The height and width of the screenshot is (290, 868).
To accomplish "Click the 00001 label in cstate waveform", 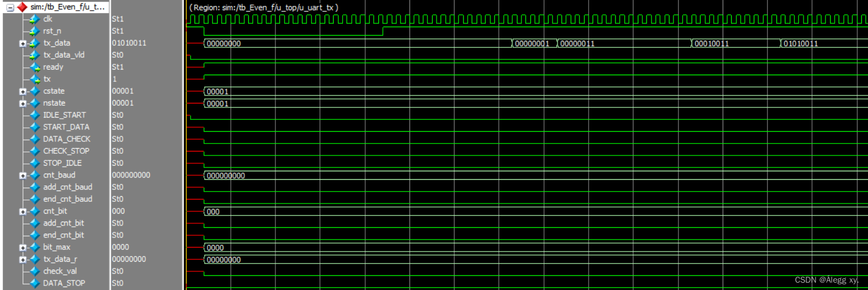I will click(x=218, y=92).
